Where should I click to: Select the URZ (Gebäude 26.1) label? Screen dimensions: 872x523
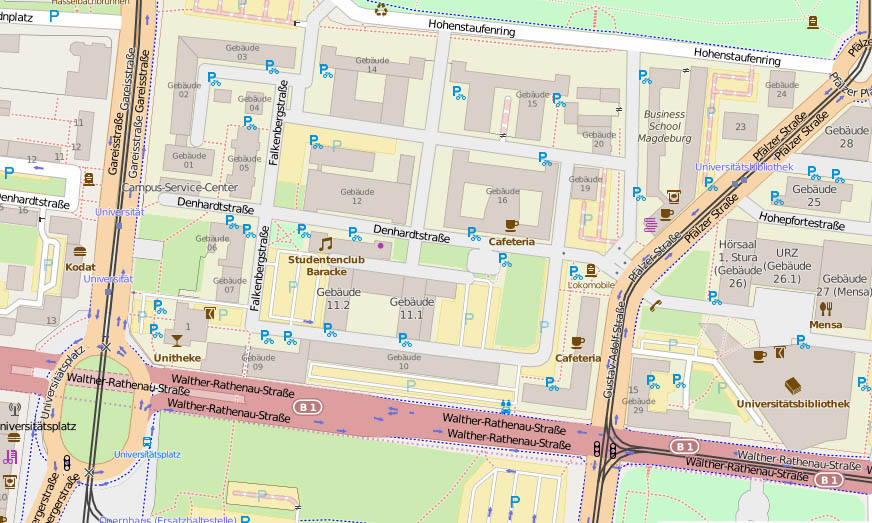pos(787,265)
